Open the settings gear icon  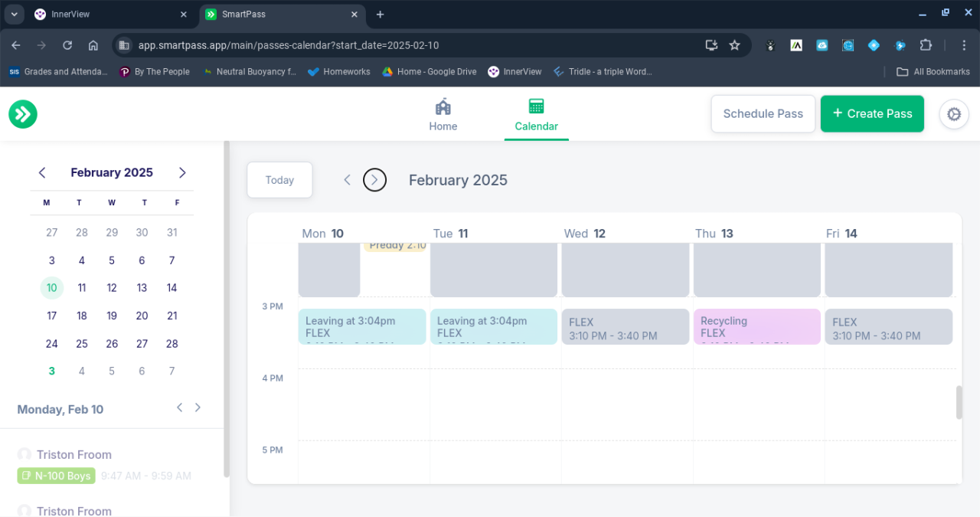tap(954, 114)
